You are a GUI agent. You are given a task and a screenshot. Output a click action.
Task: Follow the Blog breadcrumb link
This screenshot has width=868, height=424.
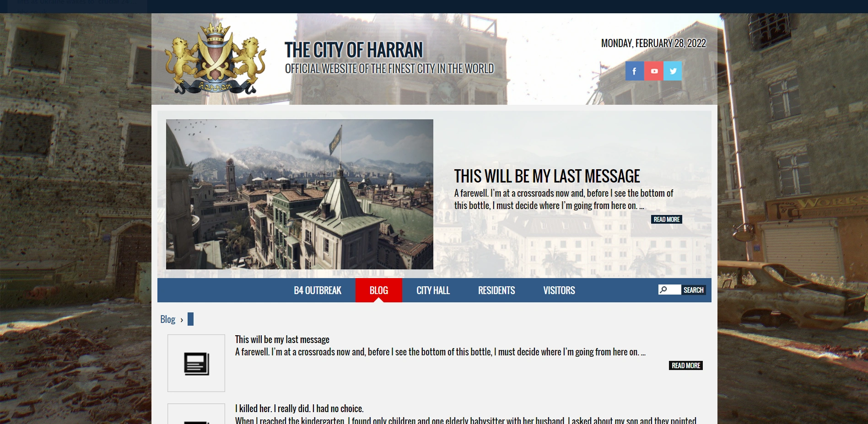pyautogui.click(x=168, y=319)
